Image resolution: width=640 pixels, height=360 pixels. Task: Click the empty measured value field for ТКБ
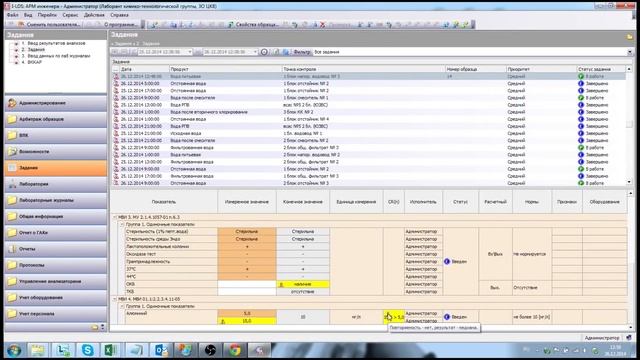pyautogui.click(x=247, y=291)
